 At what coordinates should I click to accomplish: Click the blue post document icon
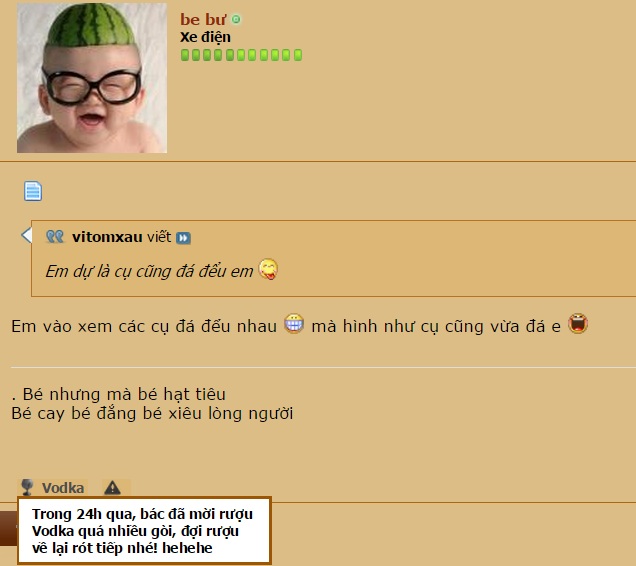33,191
